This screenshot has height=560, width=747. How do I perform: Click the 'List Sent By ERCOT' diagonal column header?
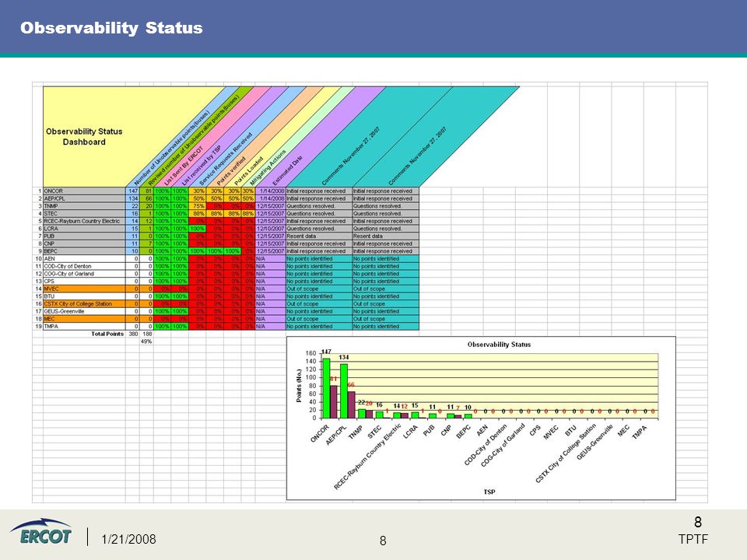point(184,166)
